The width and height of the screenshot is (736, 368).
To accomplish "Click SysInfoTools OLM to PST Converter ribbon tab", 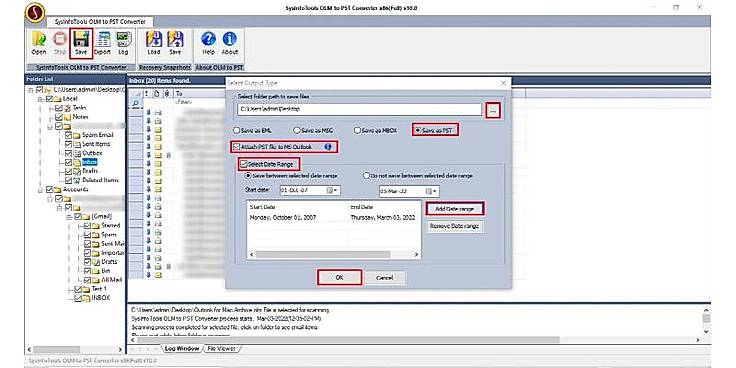I will click(x=100, y=22).
